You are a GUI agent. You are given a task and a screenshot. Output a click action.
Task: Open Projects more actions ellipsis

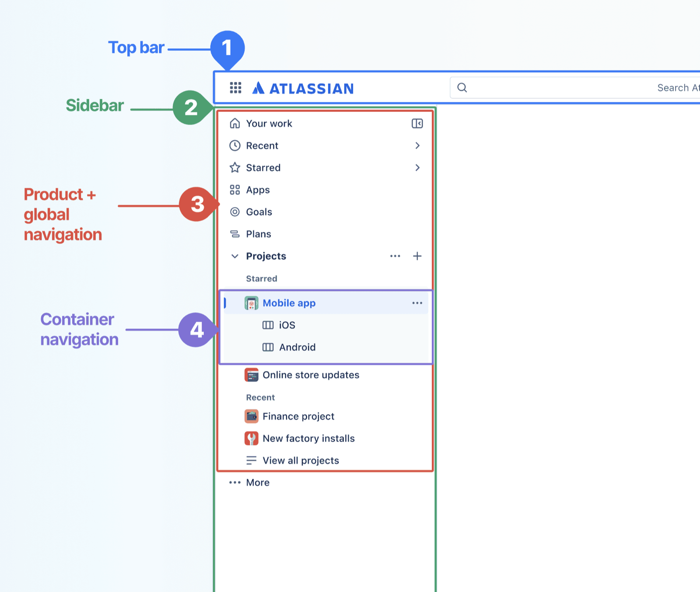click(395, 256)
